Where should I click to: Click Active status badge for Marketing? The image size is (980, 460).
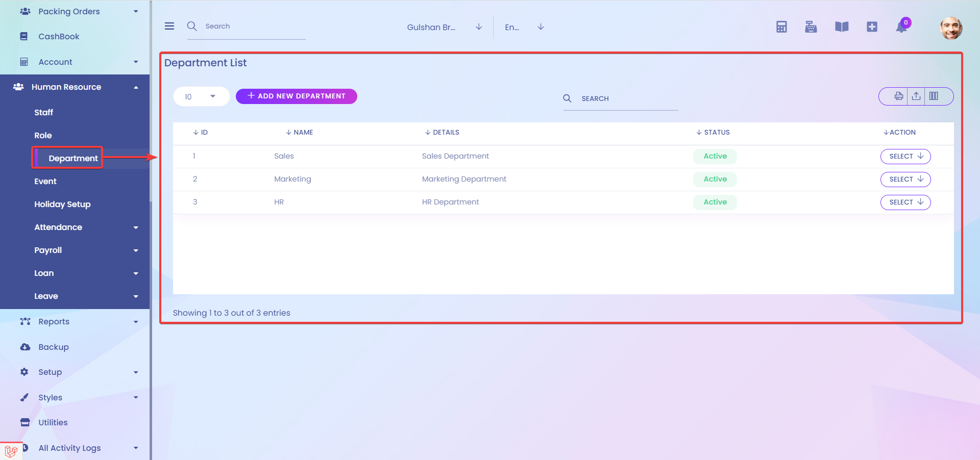click(715, 179)
